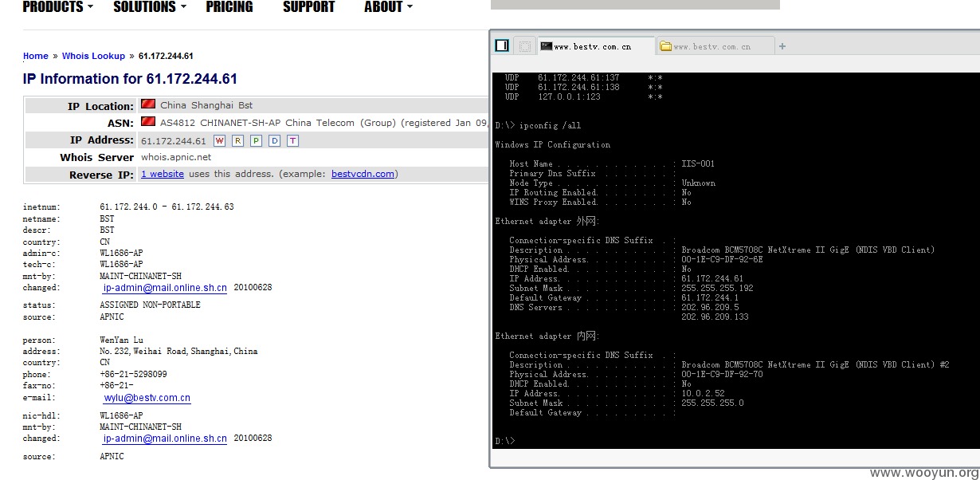This screenshot has width=980, height=480.
Task: Click the second ip-admin@mail.online.sh.cn email link
Action: 165,439
